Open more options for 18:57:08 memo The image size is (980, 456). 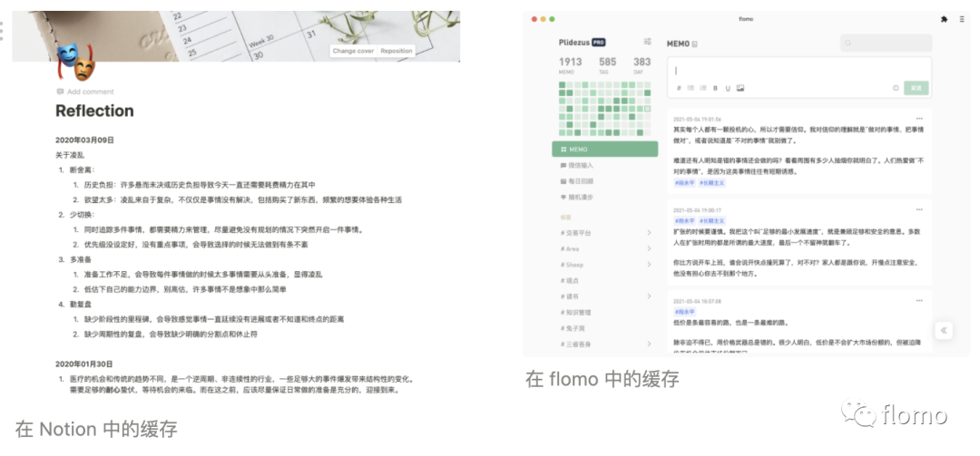(x=918, y=300)
